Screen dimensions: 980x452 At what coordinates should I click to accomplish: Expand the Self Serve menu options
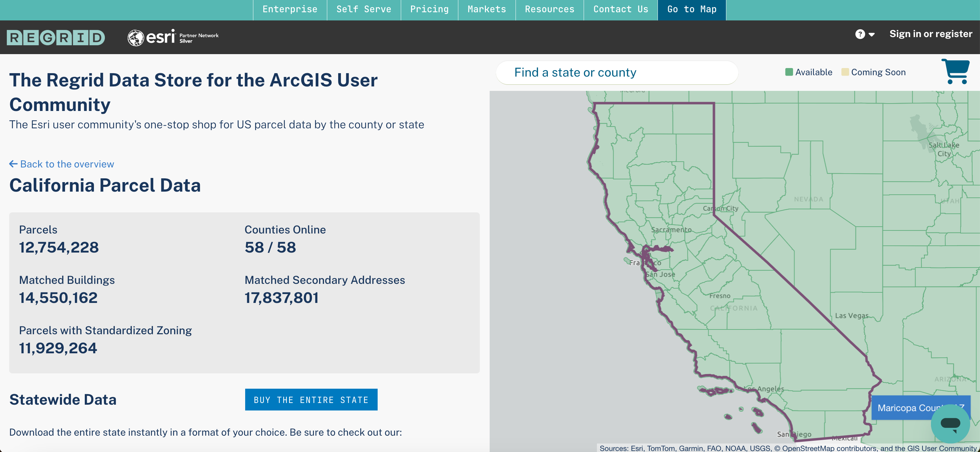click(x=363, y=10)
